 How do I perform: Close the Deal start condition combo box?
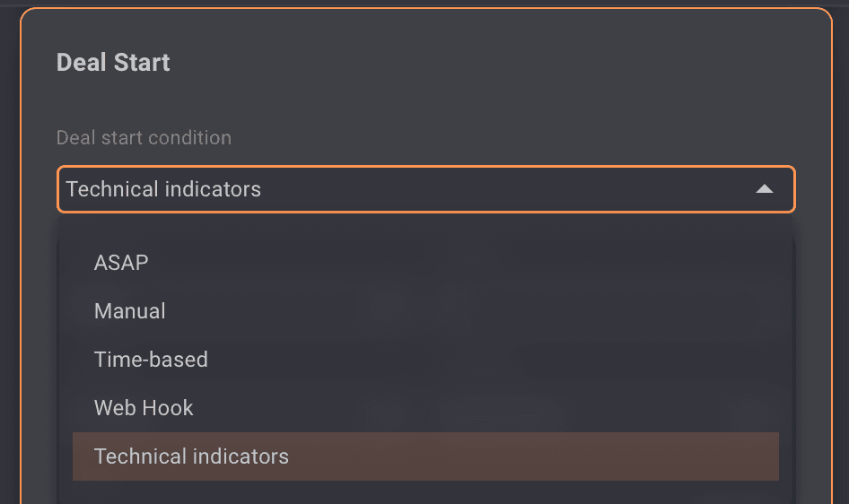pos(764,189)
